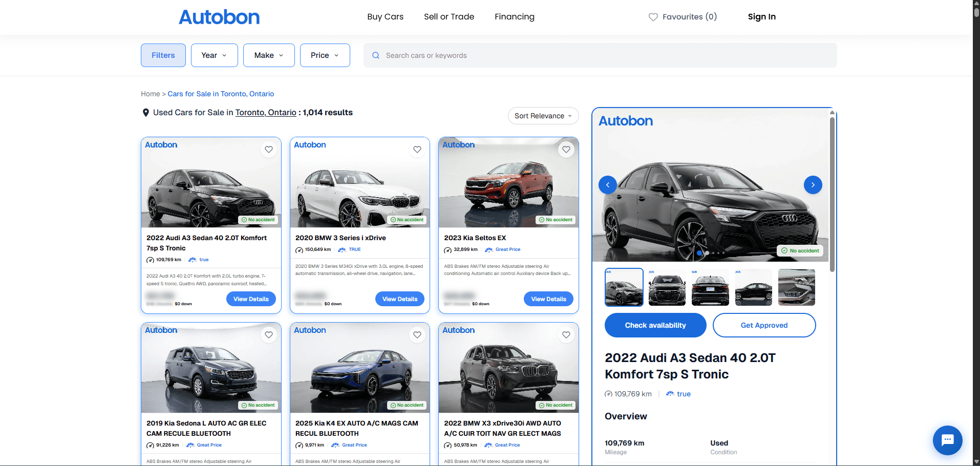This screenshot has height=466, width=980.
Task: Click No accident badge on Kia Seltos card
Action: pos(556,220)
